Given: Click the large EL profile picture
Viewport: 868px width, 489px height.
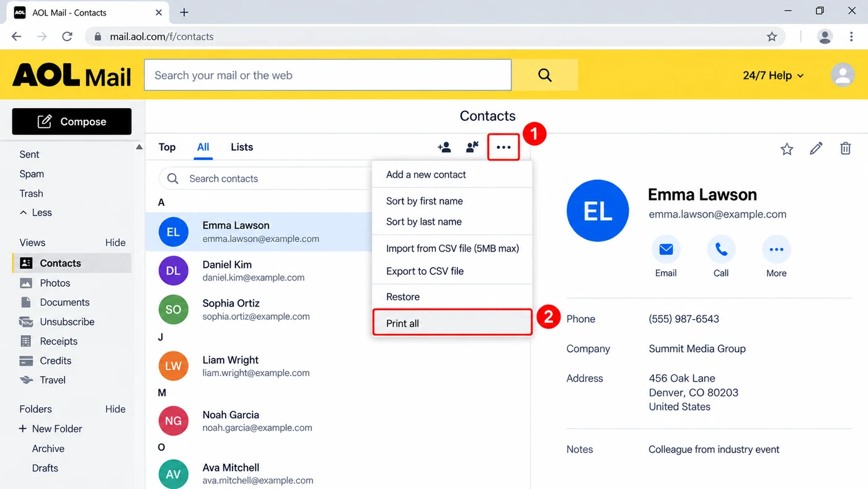Looking at the screenshot, I should click(597, 211).
